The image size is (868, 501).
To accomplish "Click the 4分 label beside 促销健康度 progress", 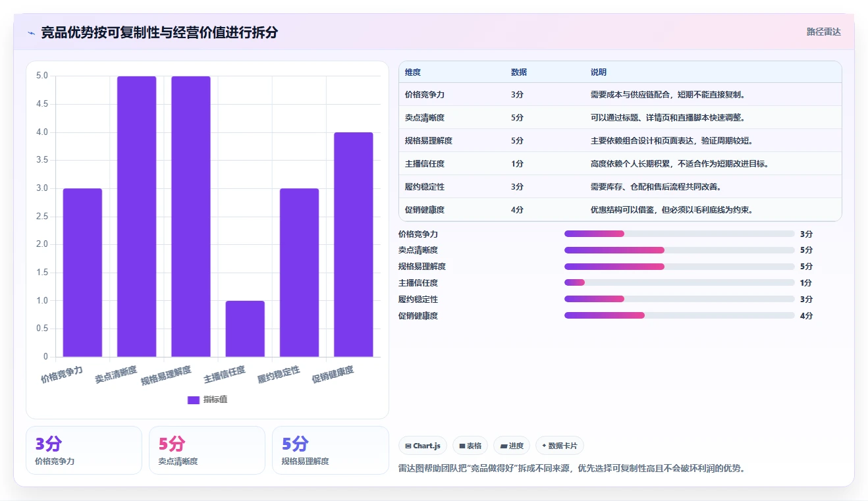I will tap(806, 316).
